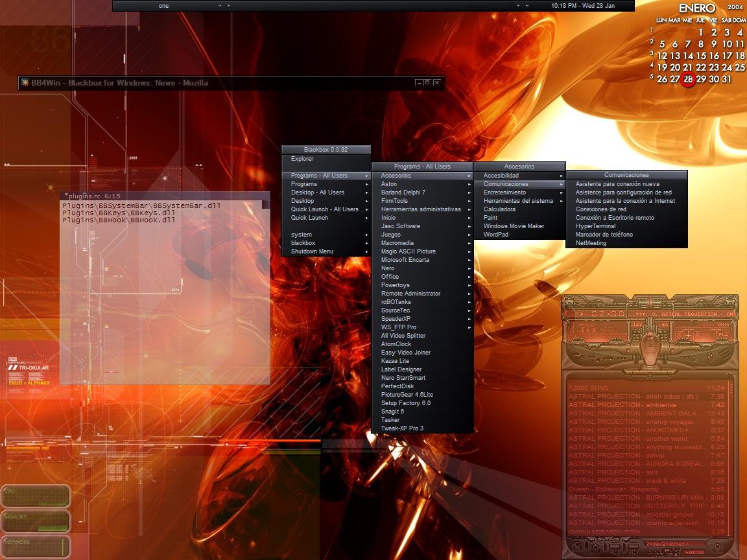Launch Calculadora from the Accesorios menu
Image resolution: width=747 pixels, height=560 pixels.
(520, 209)
